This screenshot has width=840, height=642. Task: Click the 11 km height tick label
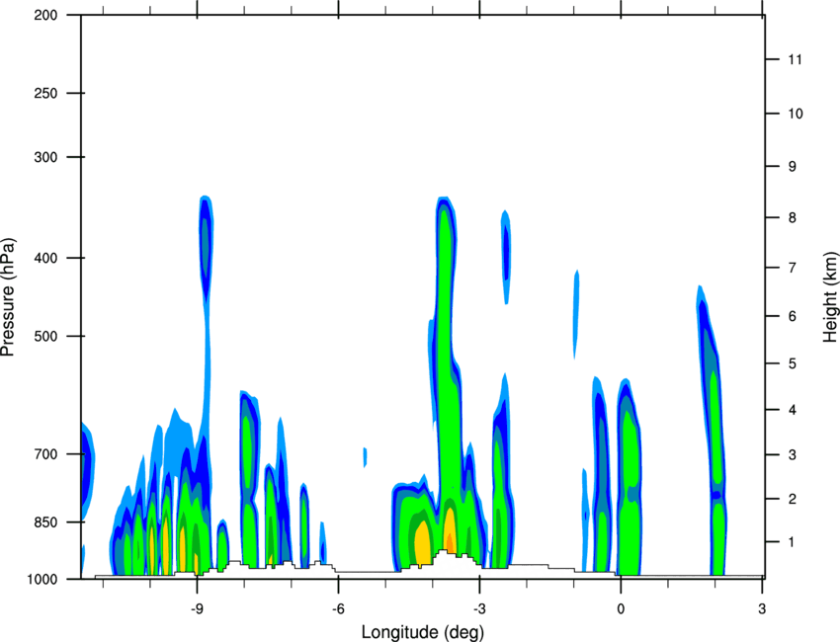(796, 59)
